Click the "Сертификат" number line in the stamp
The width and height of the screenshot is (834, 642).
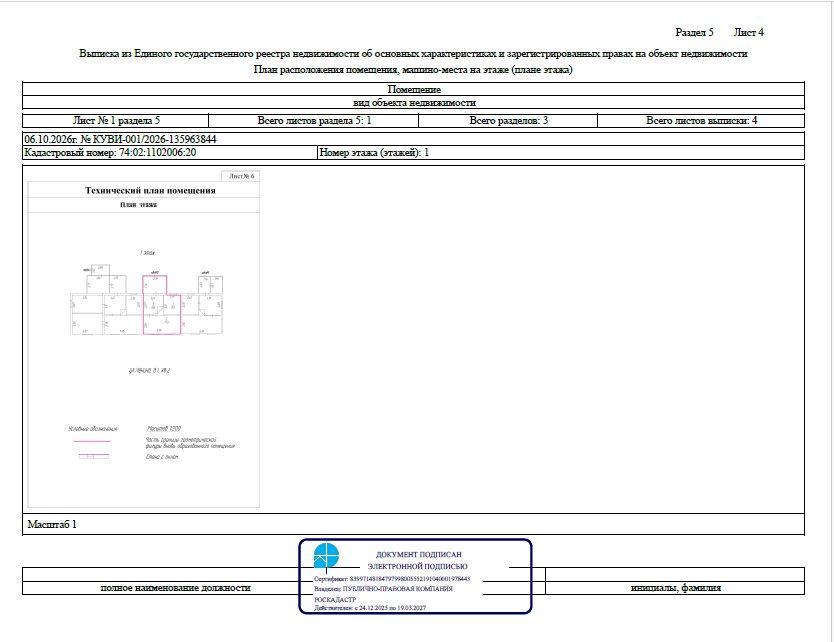tap(392, 579)
